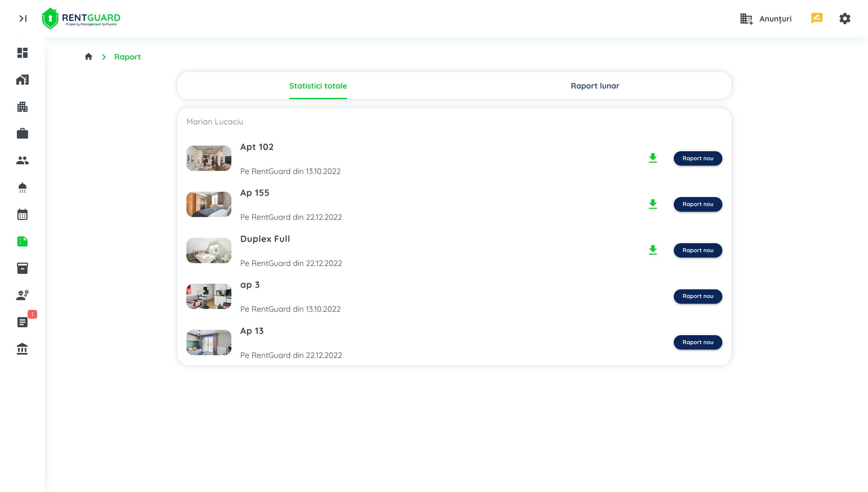This screenshot has height=492, width=868.
Task: Open the dashboard icon in sidebar
Action: click(22, 53)
